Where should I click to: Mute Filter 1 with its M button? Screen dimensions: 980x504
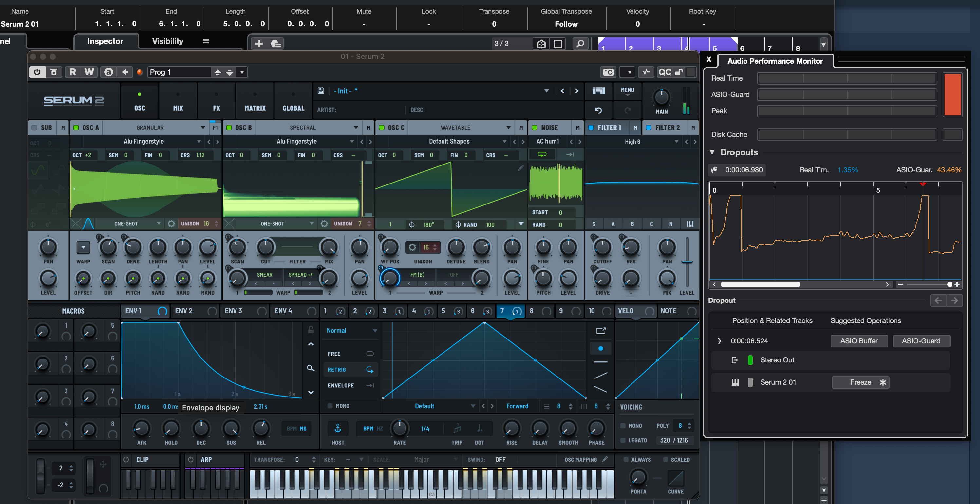pyautogui.click(x=635, y=127)
